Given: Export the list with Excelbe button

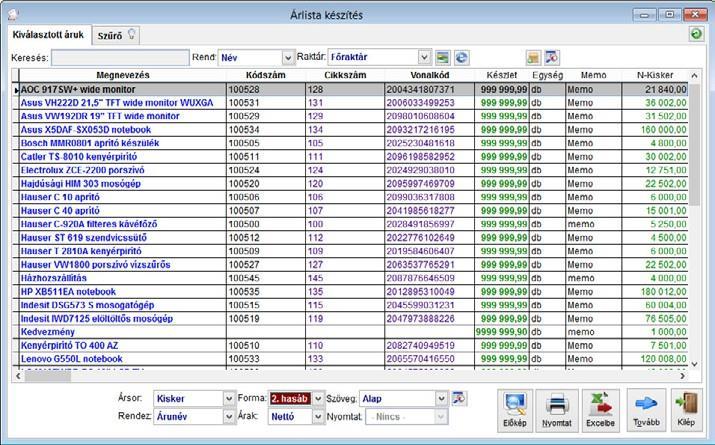Looking at the screenshot, I should [601, 410].
